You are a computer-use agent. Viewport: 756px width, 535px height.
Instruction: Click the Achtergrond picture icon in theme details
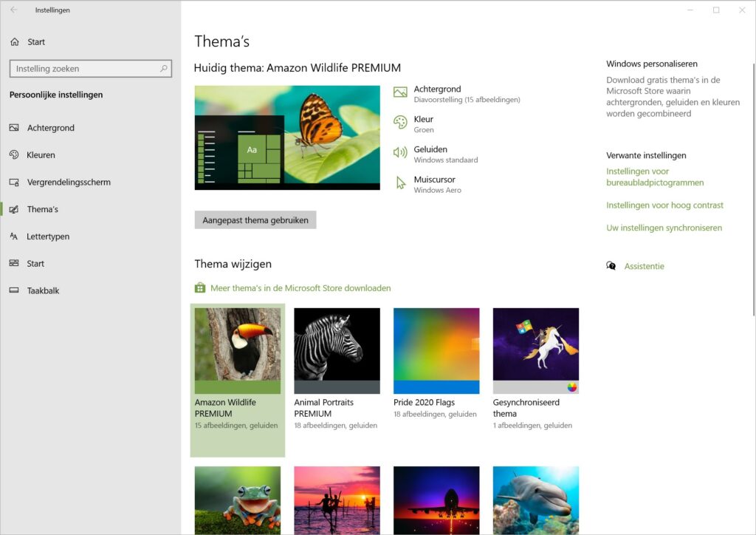[x=400, y=92]
